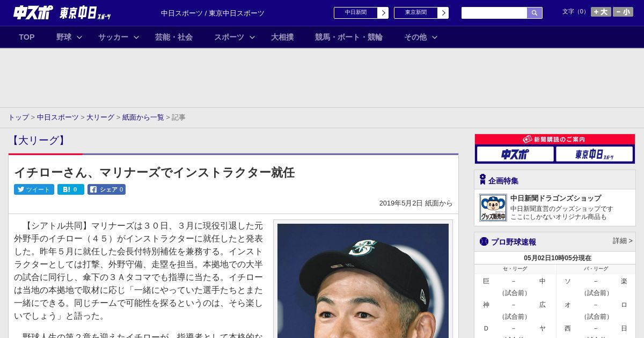
Task: Click the パ・リーグ column header
Action: click(596, 269)
